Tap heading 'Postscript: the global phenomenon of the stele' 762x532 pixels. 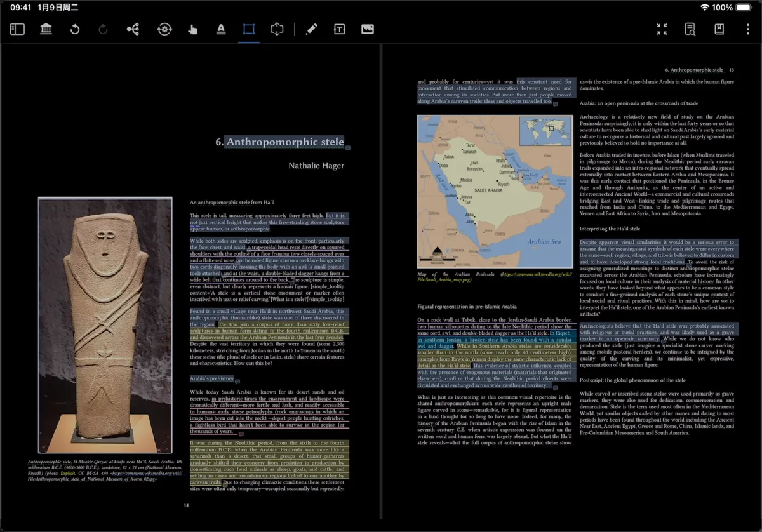(632, 380)
